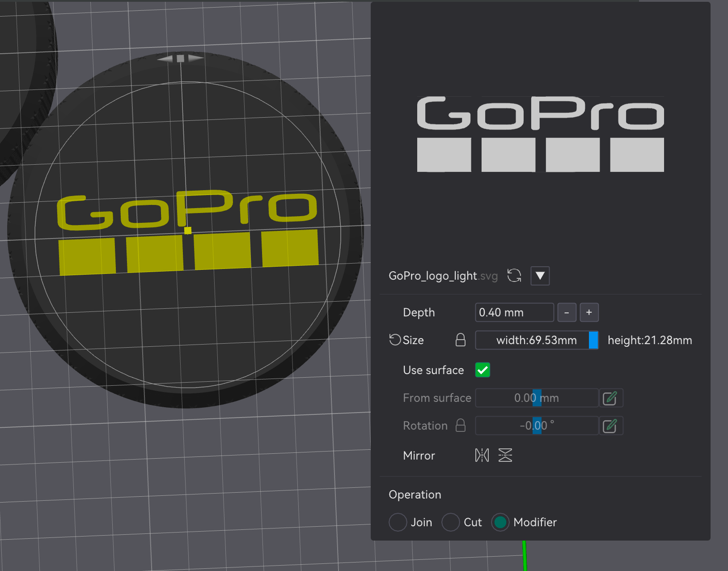This screenshot has width=728, height=571.
Task: Mirror the SVG horizontally
Action: click(482, 456)
